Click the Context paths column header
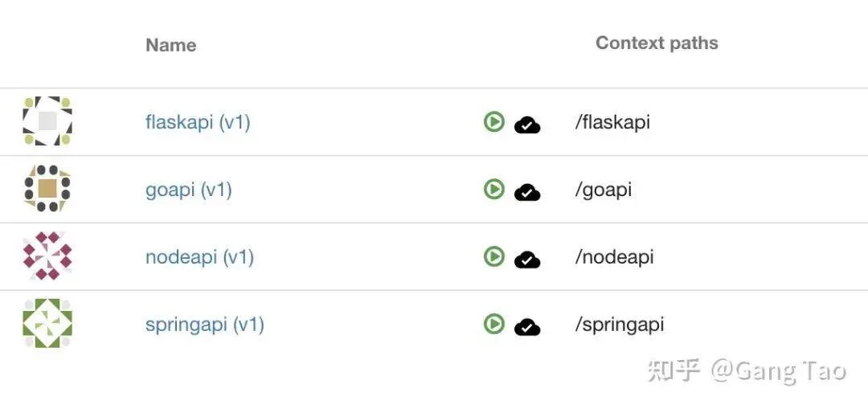Image resolution: width=868 pixels, height=409 pixels. [657, 43]
